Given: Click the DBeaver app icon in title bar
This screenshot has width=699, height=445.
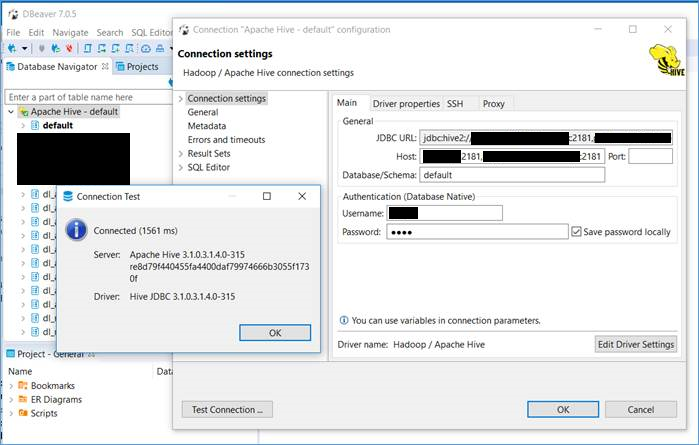Looking at the screenshot, I should pos(13,14).
